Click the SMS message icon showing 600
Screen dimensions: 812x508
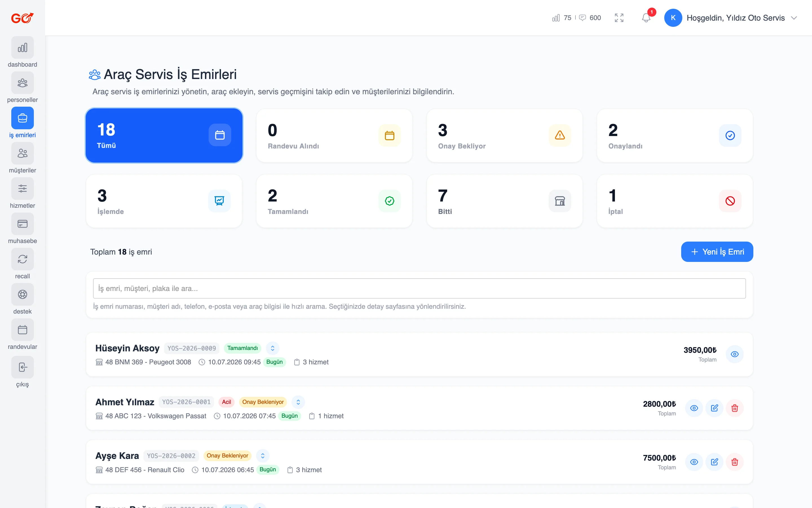pyautogui.click(x=582, y=18)
